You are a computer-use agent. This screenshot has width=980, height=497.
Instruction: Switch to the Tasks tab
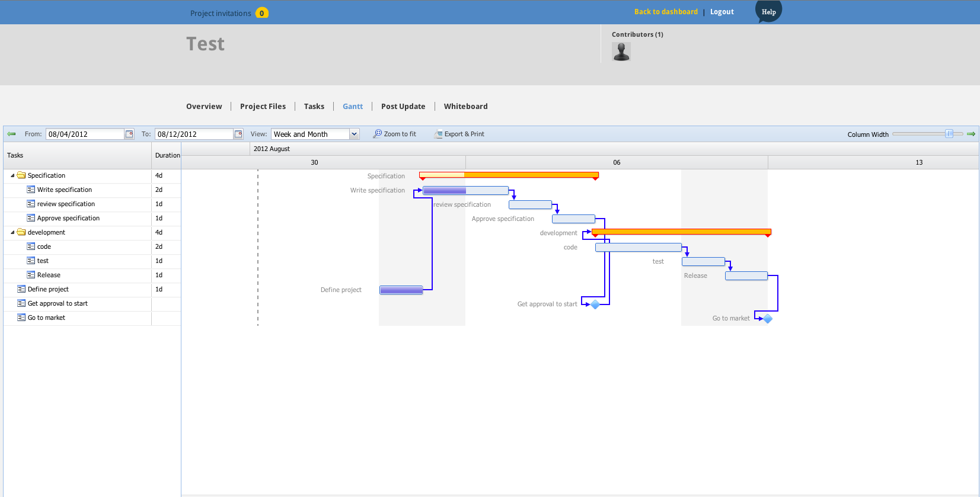click(x=314, y=107)
